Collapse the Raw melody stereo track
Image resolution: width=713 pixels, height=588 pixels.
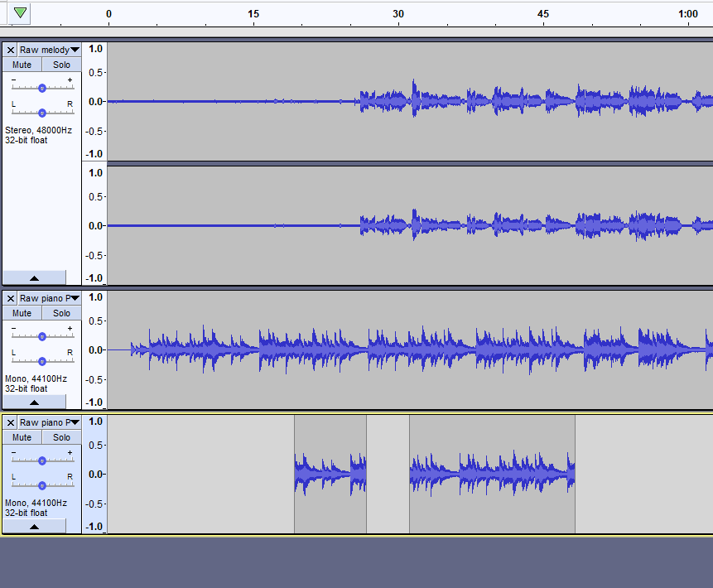[34, 278]
